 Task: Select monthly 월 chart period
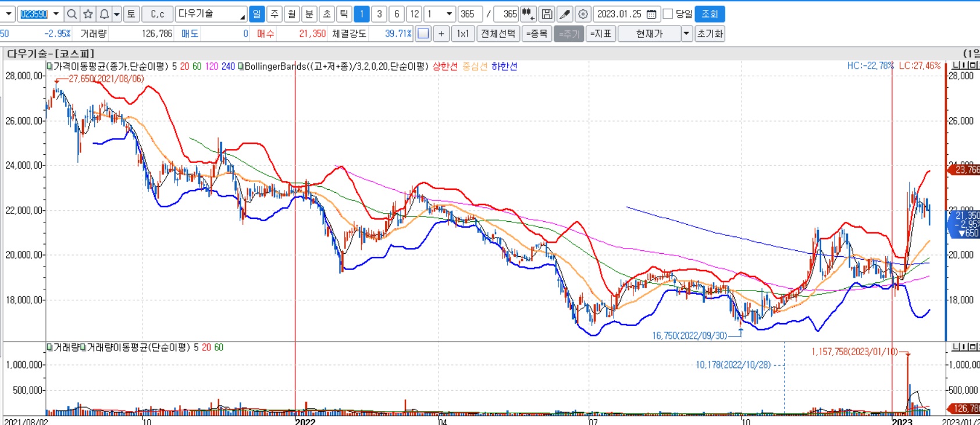pyautogui.click(x=292, y=14)
